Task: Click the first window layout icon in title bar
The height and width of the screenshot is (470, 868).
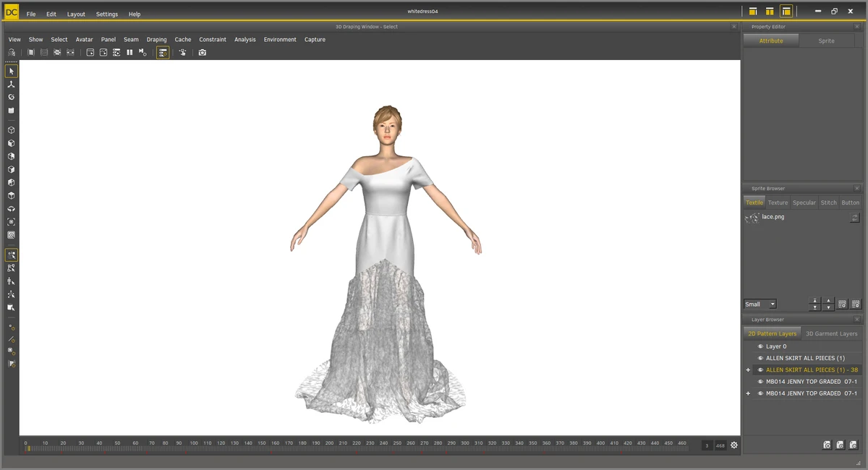Action: (753, 12)
